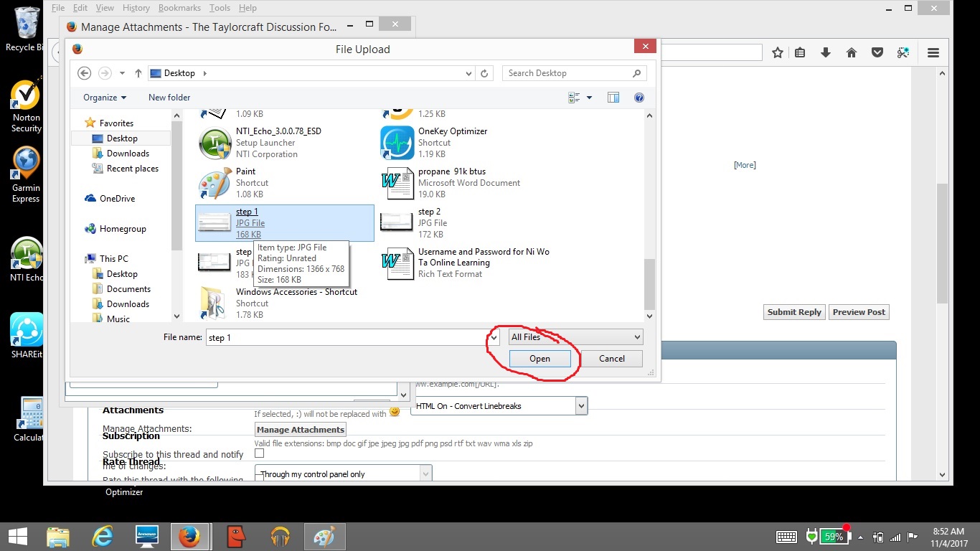Open the Firefox Edit menu

[x=80, y=8]
